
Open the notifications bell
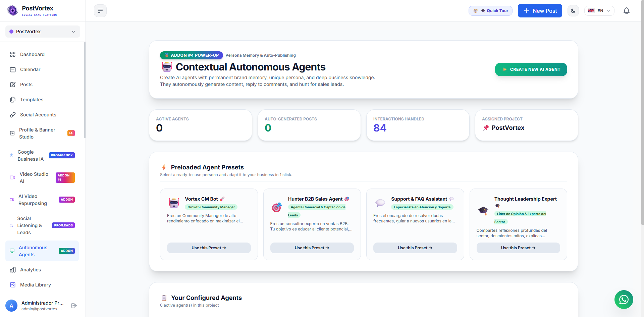click(x=627, y=11)
